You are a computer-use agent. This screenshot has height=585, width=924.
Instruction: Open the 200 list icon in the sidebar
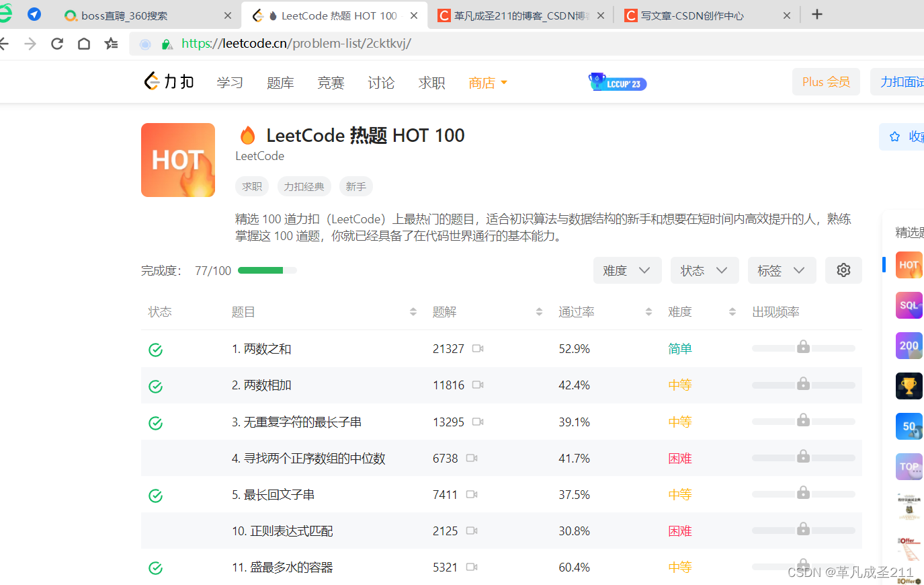click(909, 346)
